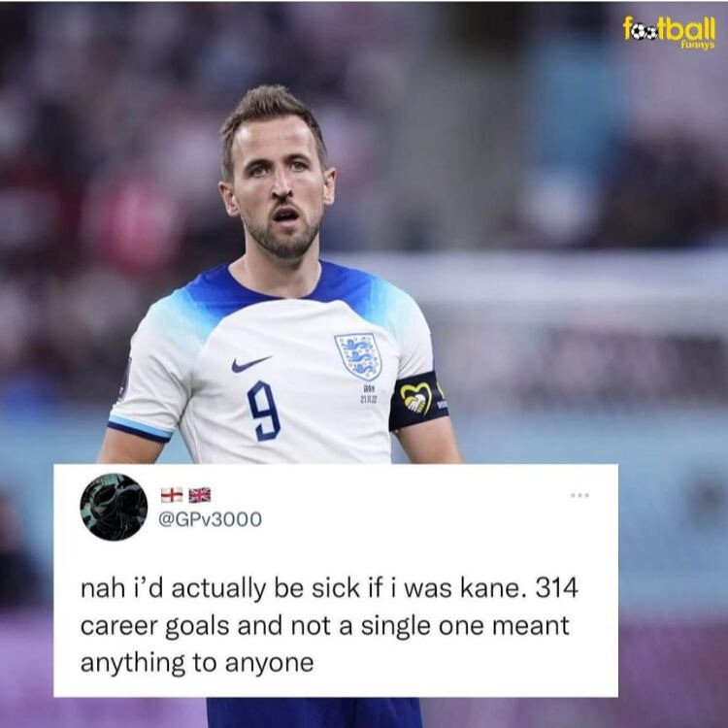Click the blue sleeve trim on left arm

(x=139, y=429)
